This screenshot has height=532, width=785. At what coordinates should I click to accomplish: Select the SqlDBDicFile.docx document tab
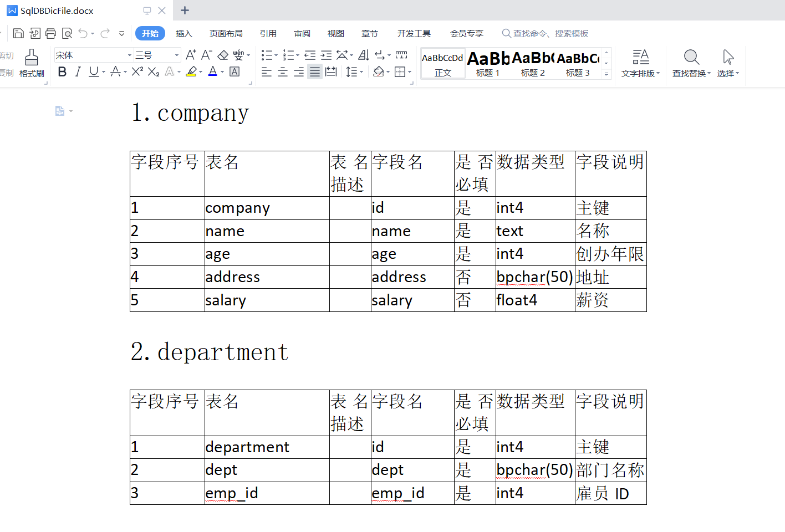point(86,11)
